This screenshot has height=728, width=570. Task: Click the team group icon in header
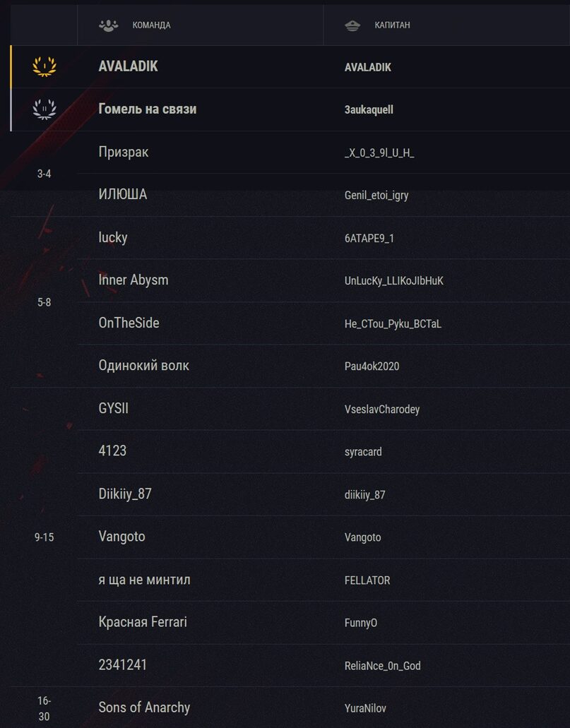(108, 25)
